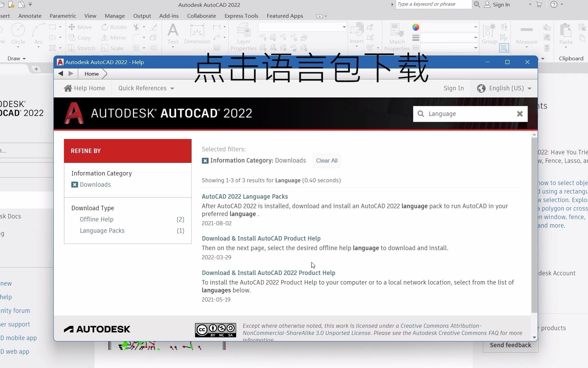
Task: Click the Move tool in ribbon
Action: (80, 27)
